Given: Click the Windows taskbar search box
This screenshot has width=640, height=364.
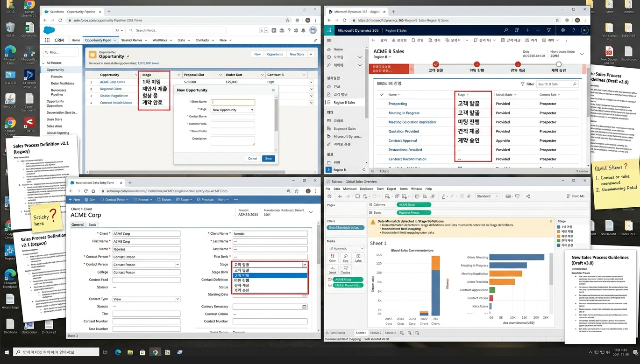Looking at the screenshot, I should click(51, 352).
